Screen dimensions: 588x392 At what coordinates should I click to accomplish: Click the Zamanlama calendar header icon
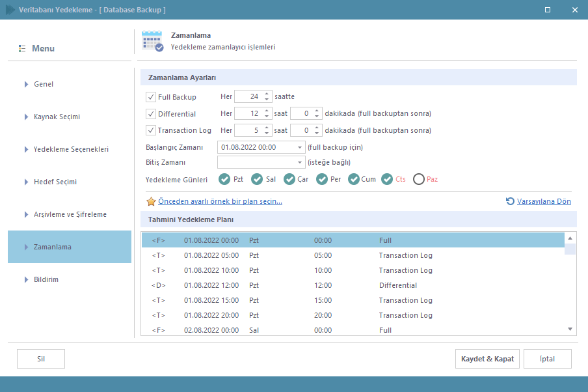152,41
